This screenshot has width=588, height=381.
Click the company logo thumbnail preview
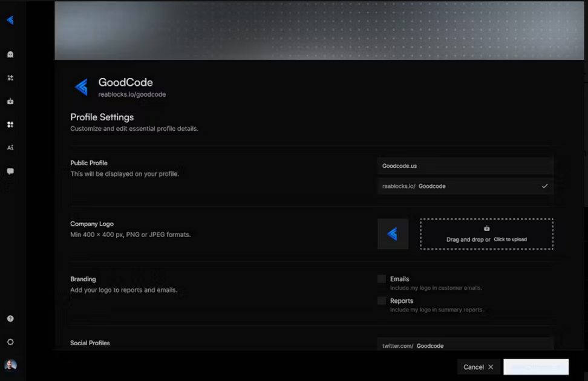(x=393, y=234)
